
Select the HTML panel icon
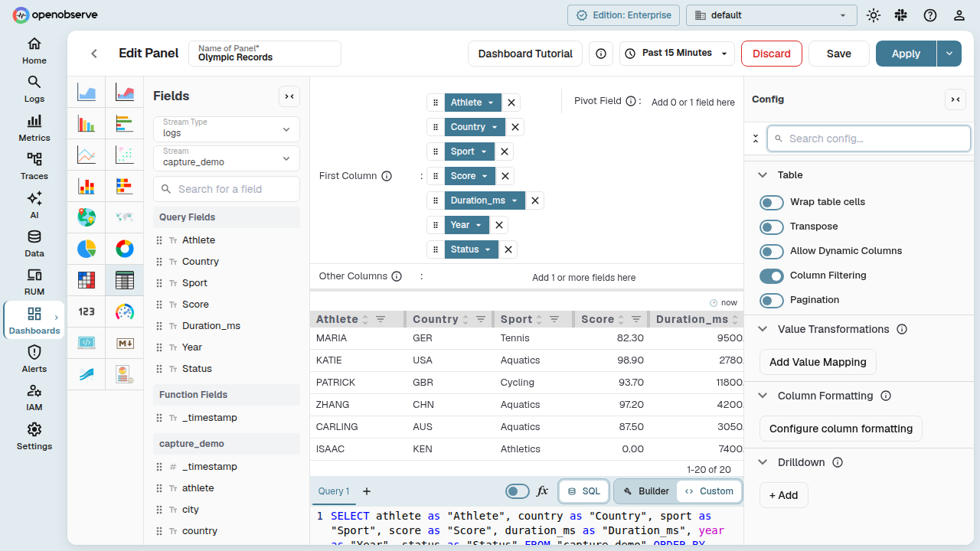pos(87,343)
